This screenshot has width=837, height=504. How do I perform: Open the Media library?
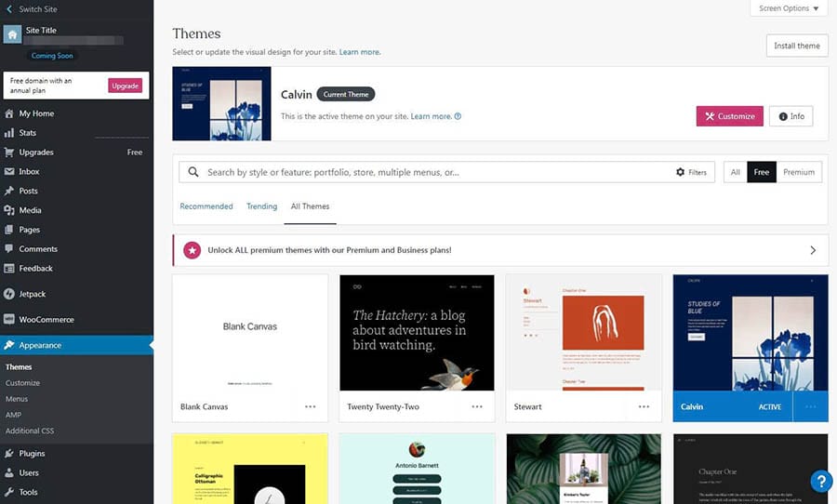pos(30,210)
